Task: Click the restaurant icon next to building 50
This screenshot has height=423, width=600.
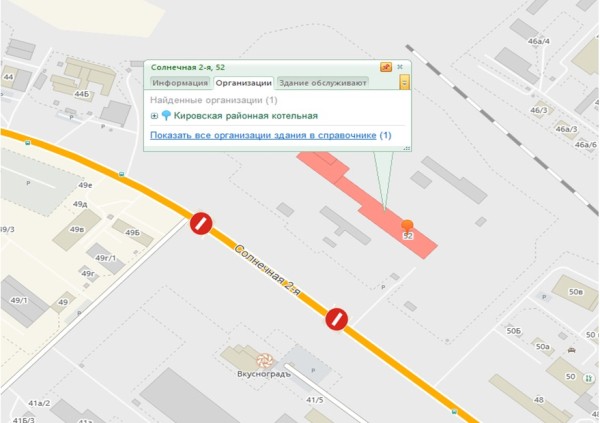Action: click(588, 379)
